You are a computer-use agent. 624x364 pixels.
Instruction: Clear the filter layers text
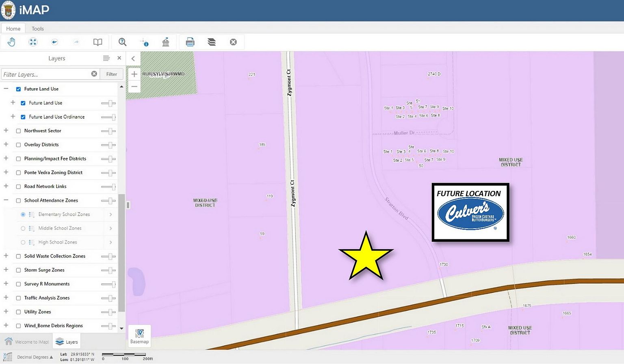click(x=94, y=74)
